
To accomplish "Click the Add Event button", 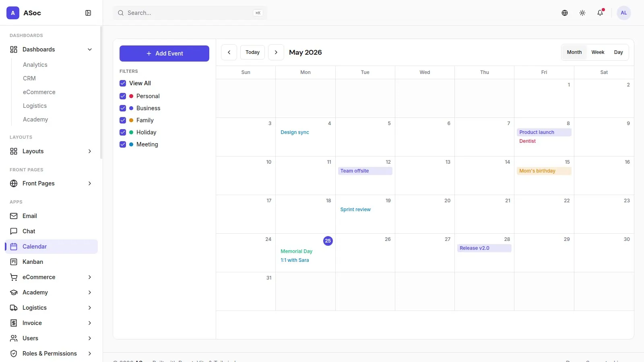I will pos(164,53).
